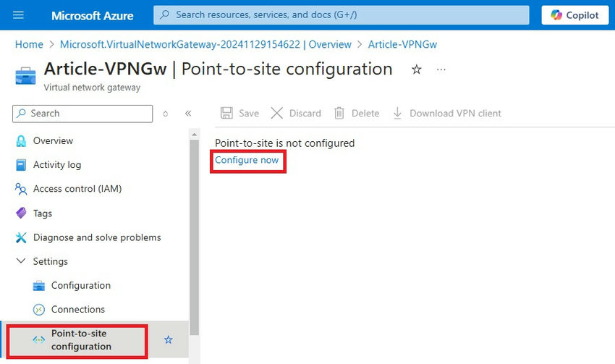The width and height of the screenshot is (615, 364).
Task: Open the more options ellipsis menu
Action: click(x=441, y=69)
